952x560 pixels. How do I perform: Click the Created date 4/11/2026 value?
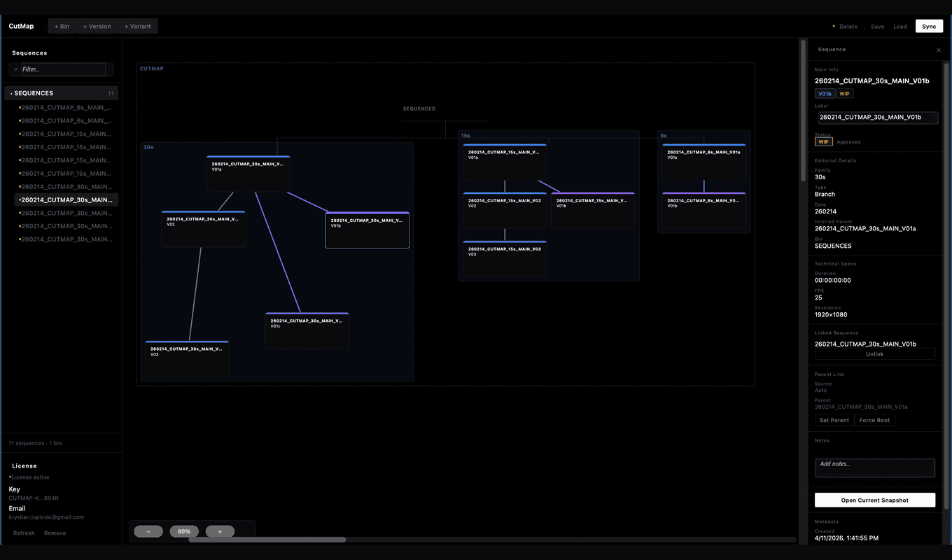pyautogui.click(x=846, y=538)
